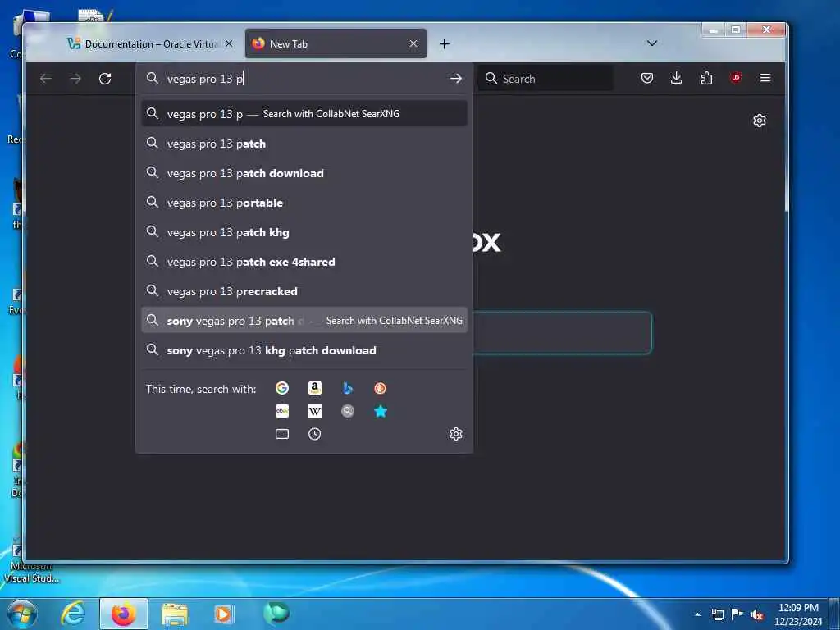Viewport: 840px width, 630px height.
Task: Select suggestion 'vegas pro 13 patch exe 4shared'
Action: (304, 262)
